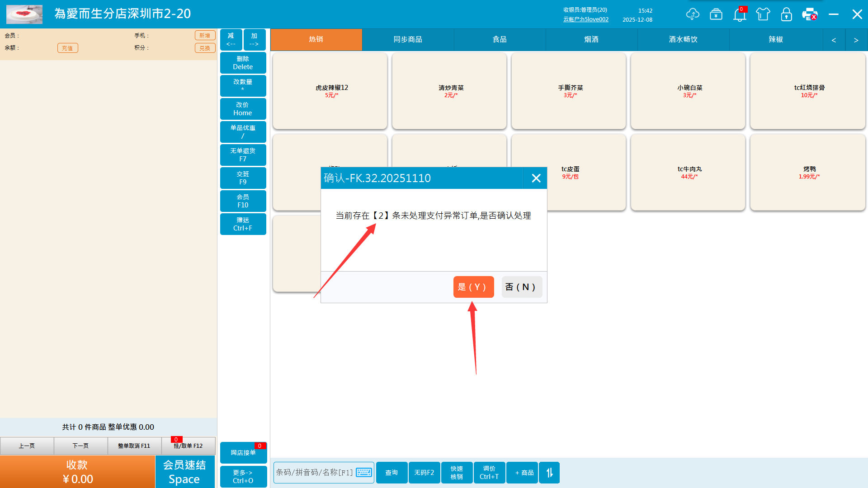The width and height of the screenshot is (868, 488).
Task: Switch to the 烟酒 category tab
Action: (591, 40)
